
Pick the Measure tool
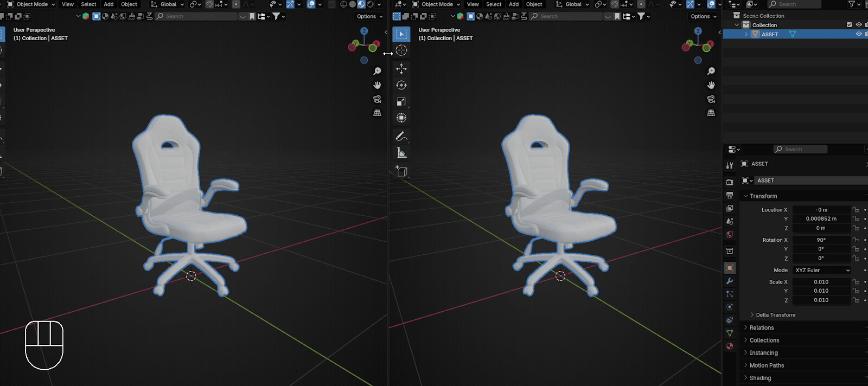point(401,153)
